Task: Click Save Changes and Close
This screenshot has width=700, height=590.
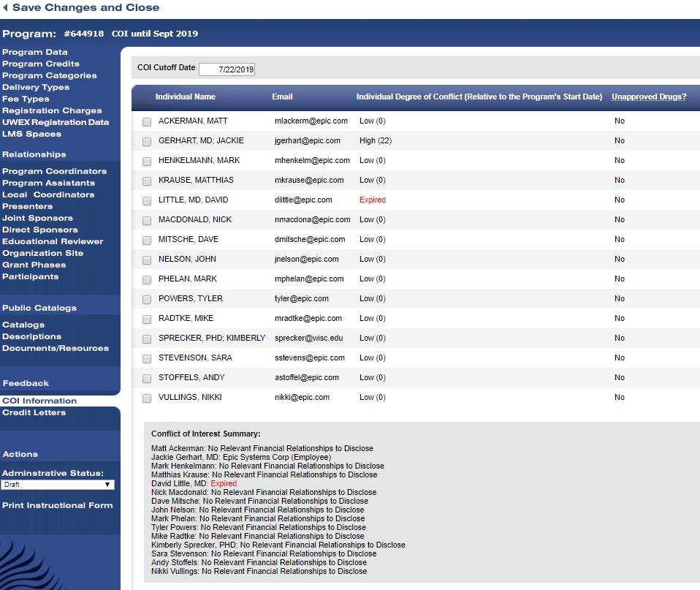Action: [85, 8]
